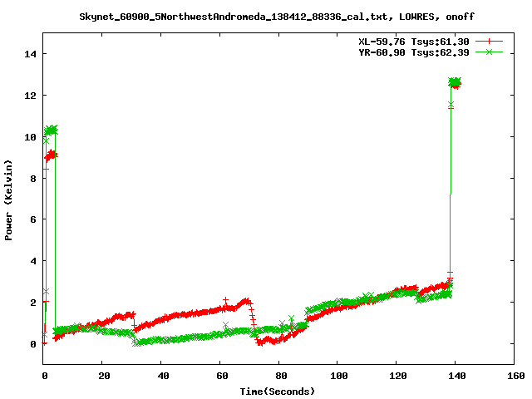Click the Power (Kelvin) y-axis label
The image size is (532, 399).
tap(8, 200)
